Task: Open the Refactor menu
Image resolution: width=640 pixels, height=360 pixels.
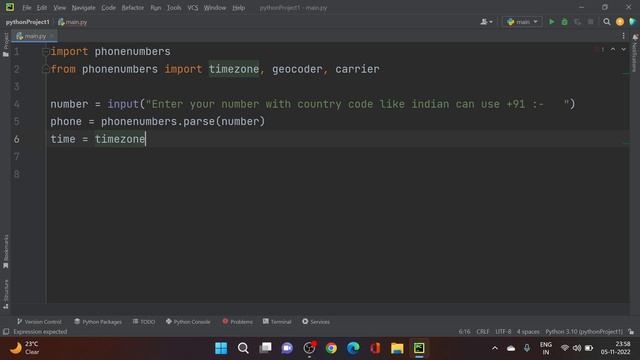Action: [132, 8]
